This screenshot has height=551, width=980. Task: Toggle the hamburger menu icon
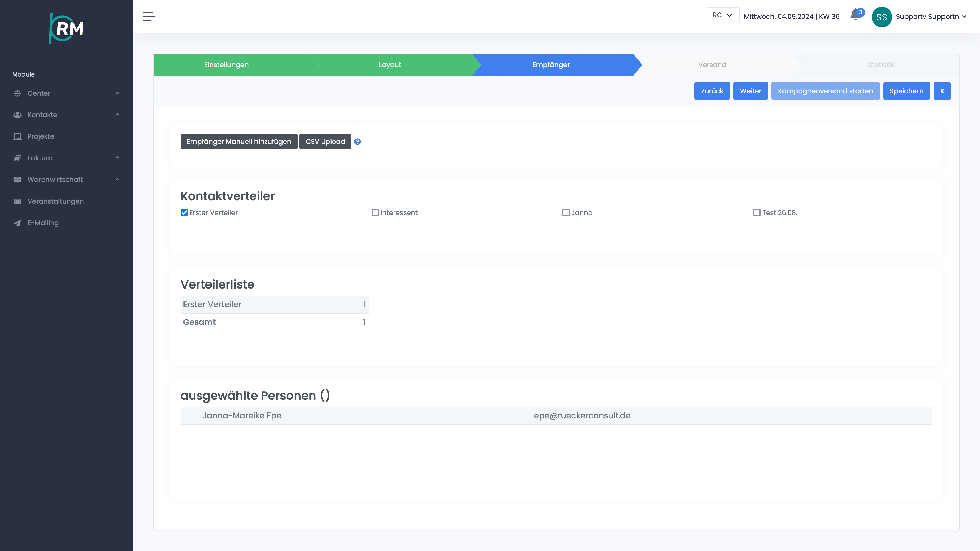[149, 16]
